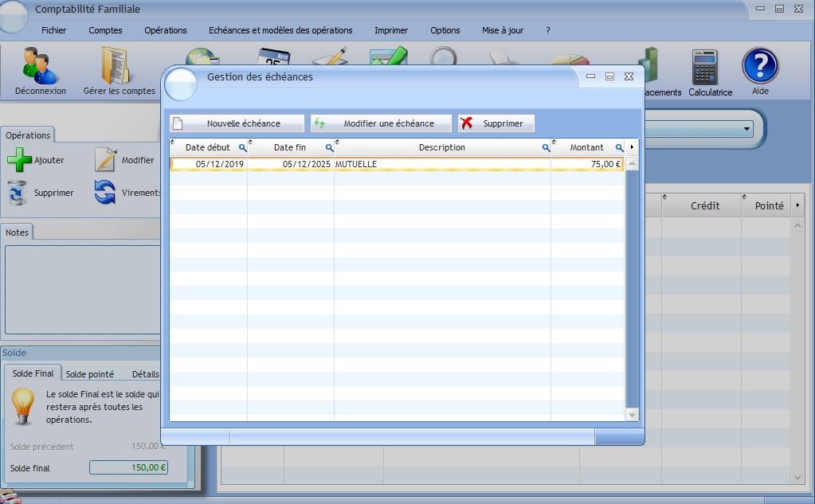Image resolution: width=815 pixels, height=504 pixels.
Task: Toggle sort arrows on Description column
Action: click(x=337, y=142)
